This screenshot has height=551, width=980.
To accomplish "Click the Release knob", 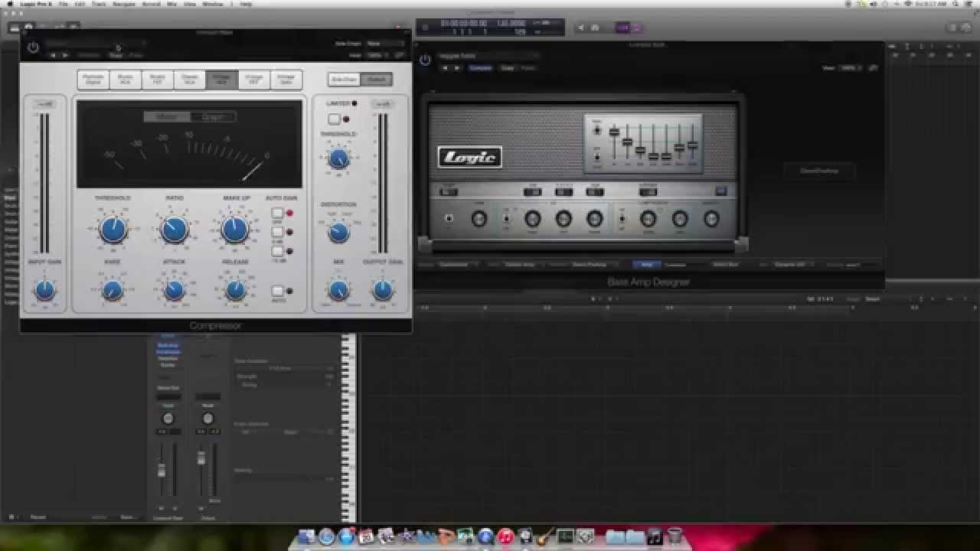I will coord(235,289).
